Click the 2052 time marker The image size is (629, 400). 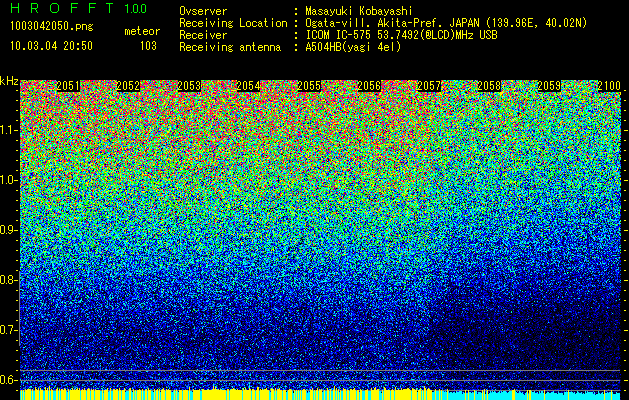pyautogui.click(x=128, y=86)
